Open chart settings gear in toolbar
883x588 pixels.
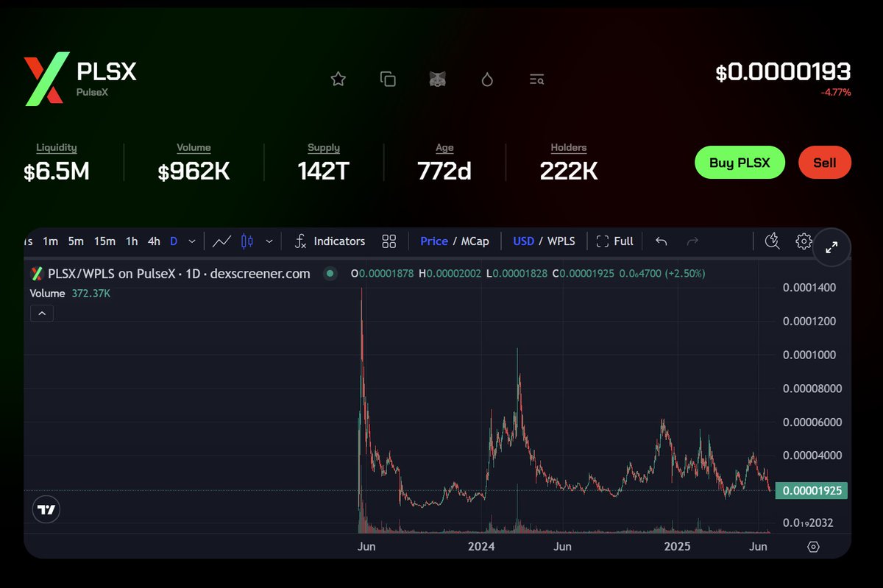tap(804, 241)
